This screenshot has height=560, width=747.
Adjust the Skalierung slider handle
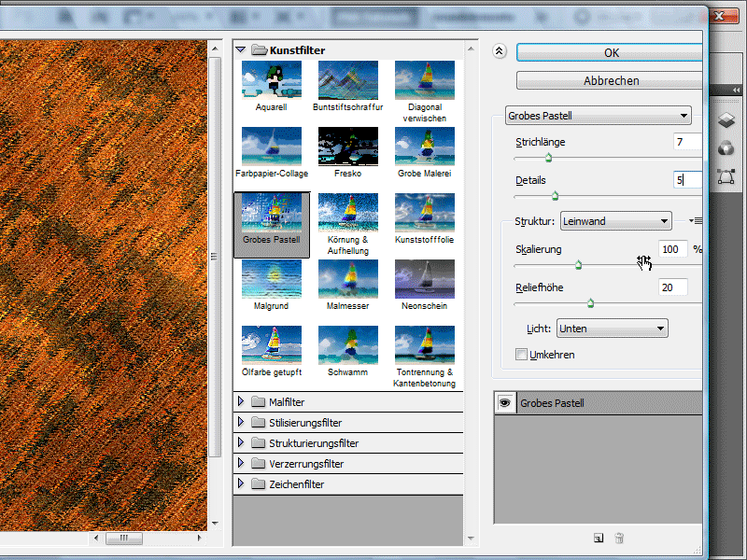point(578,265)
